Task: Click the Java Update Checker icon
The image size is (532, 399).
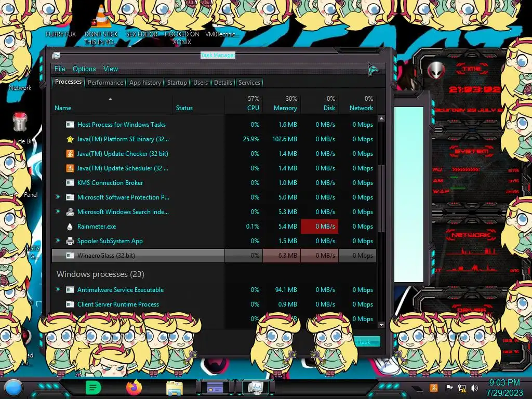Action: 70,154
